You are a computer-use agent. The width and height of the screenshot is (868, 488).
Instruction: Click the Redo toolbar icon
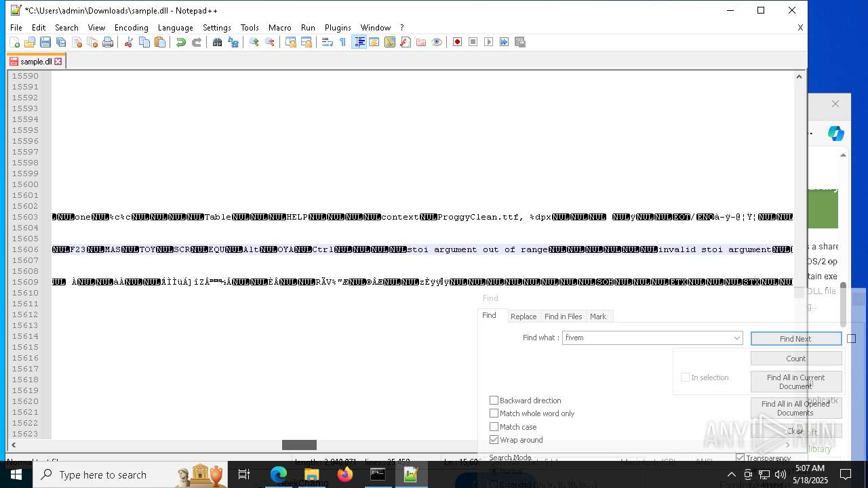pyautogui.click(x=197, y=42)
